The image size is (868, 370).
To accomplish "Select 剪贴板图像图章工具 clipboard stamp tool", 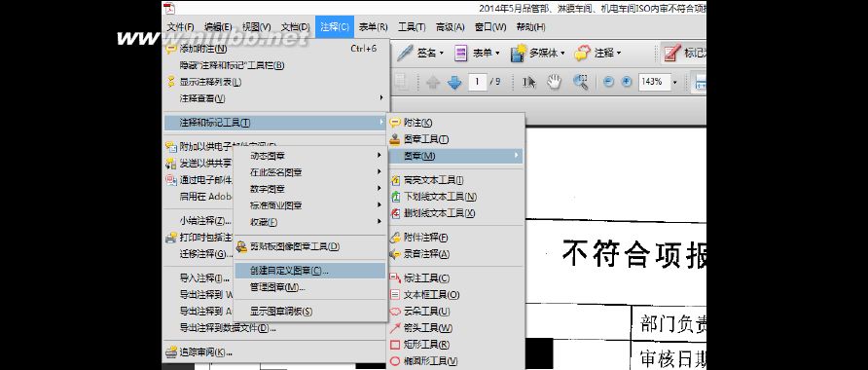I will [x=310, y=246].
